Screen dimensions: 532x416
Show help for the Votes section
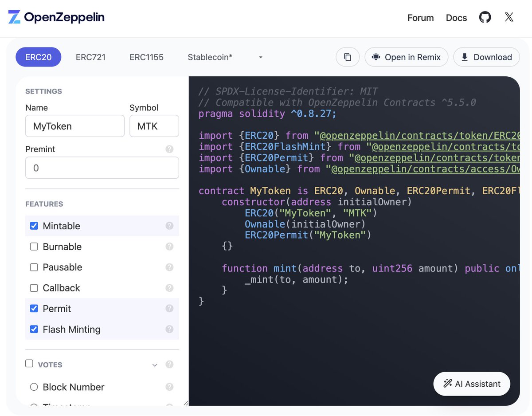[169, 364]
